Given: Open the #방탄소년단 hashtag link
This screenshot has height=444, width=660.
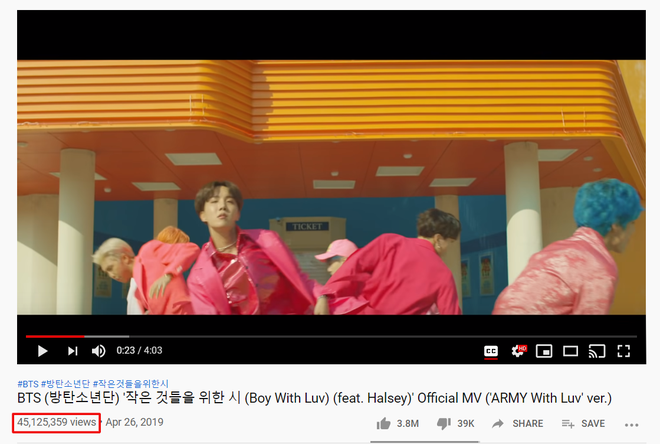Looking at the screenshot, I should pos(65,384).
